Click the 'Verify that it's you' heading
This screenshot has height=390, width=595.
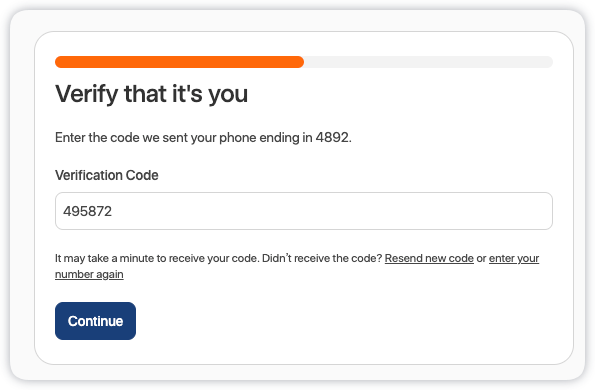(x=151, y=94)
